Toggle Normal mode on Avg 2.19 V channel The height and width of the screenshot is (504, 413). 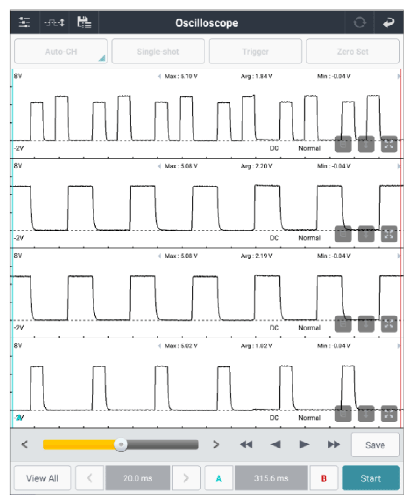(309, 328)
